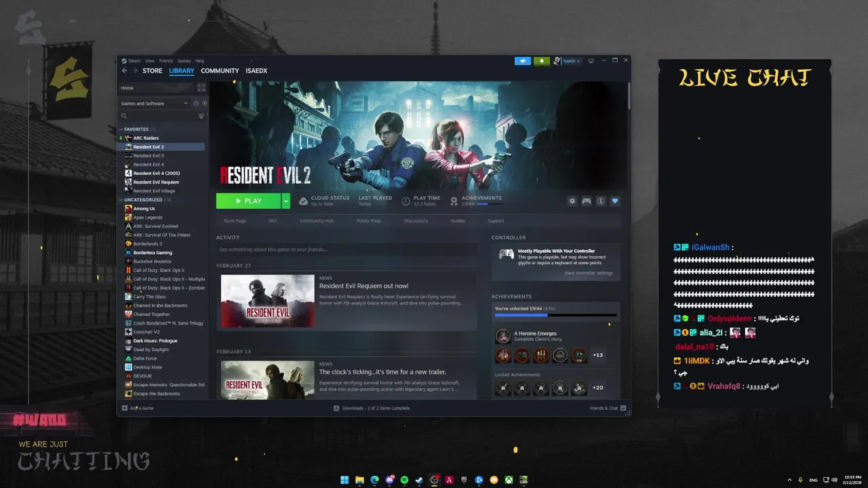The image size is (868, 488).
Task: Open the Play button options dropdown arrow
Action: [285, 201]
